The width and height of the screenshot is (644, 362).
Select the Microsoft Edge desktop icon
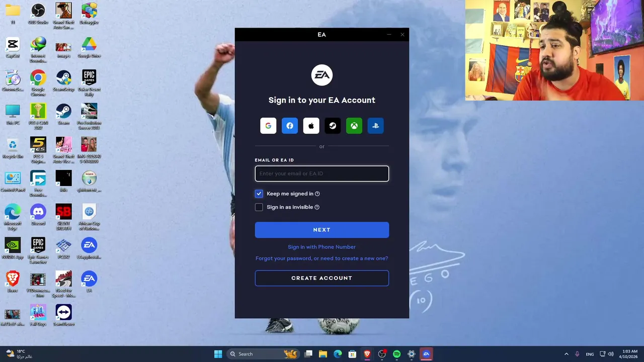(13, 218)
